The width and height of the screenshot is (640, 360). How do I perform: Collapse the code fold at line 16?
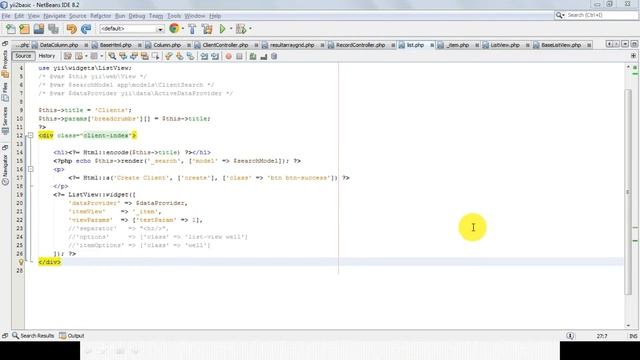click(x=31, y=169)
